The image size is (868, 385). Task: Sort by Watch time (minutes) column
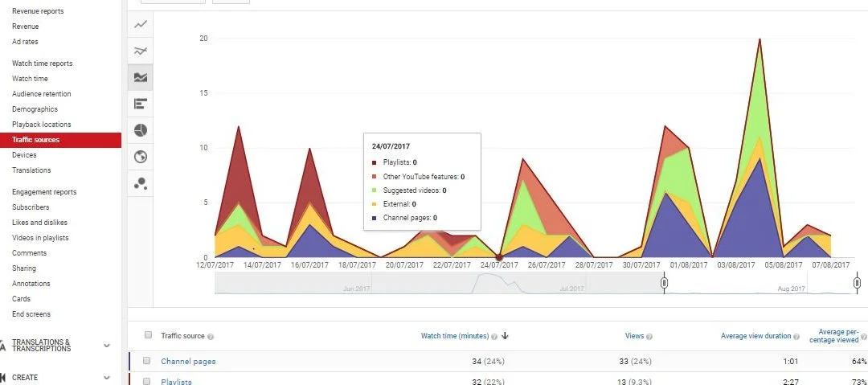coord(454,336)
